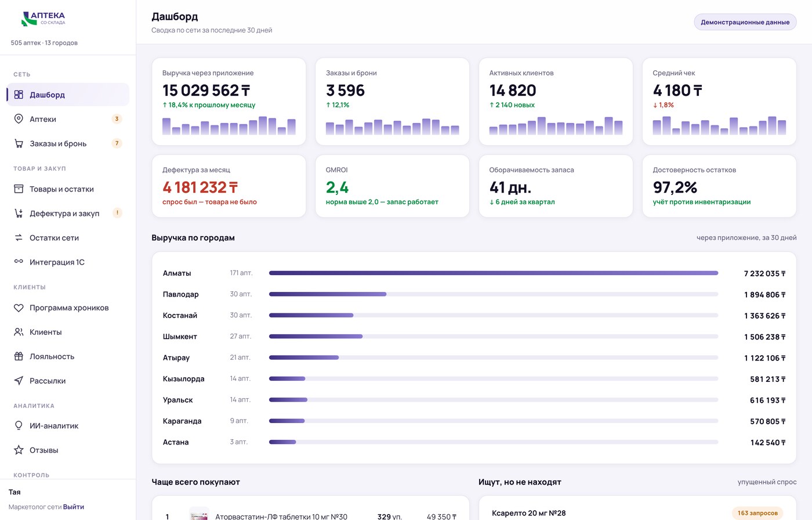Click the Аптеки location pin icon

click(x=19, y=119)
